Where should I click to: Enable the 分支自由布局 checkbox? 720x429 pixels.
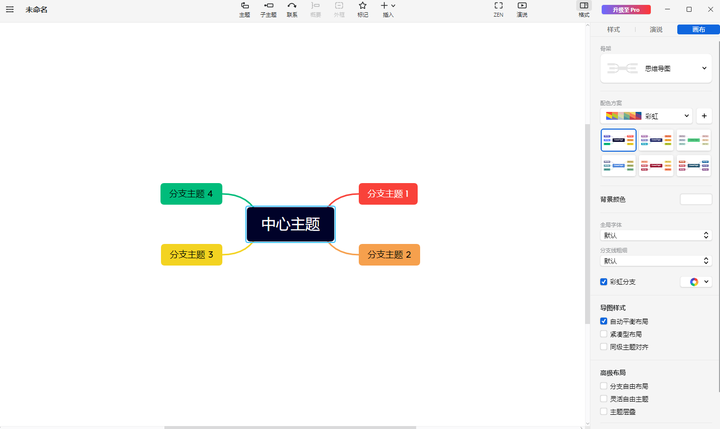pyautogui.click(x=603, y=386)
